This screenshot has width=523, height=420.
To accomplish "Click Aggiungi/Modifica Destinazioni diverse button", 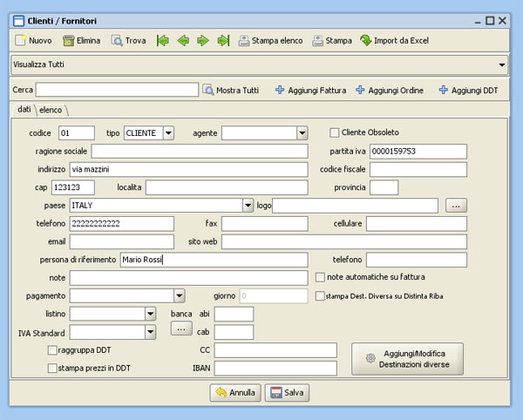I will click(x=407, y=358).
